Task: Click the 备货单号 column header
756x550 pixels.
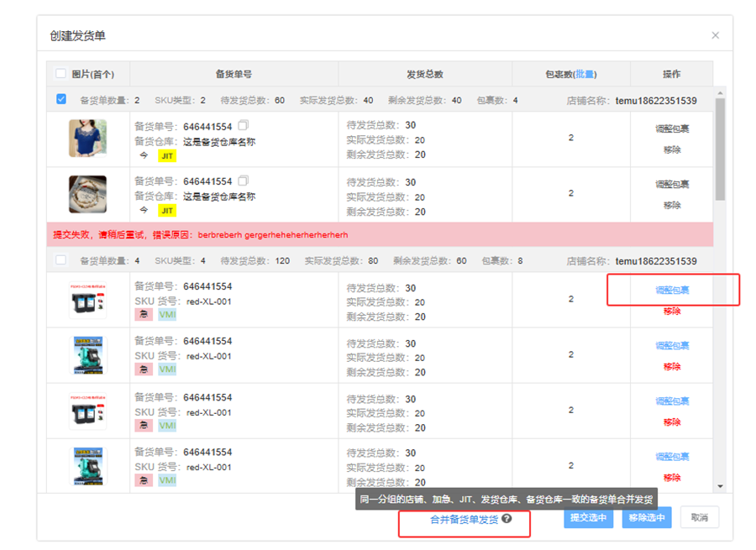Action: pos(234,74)
